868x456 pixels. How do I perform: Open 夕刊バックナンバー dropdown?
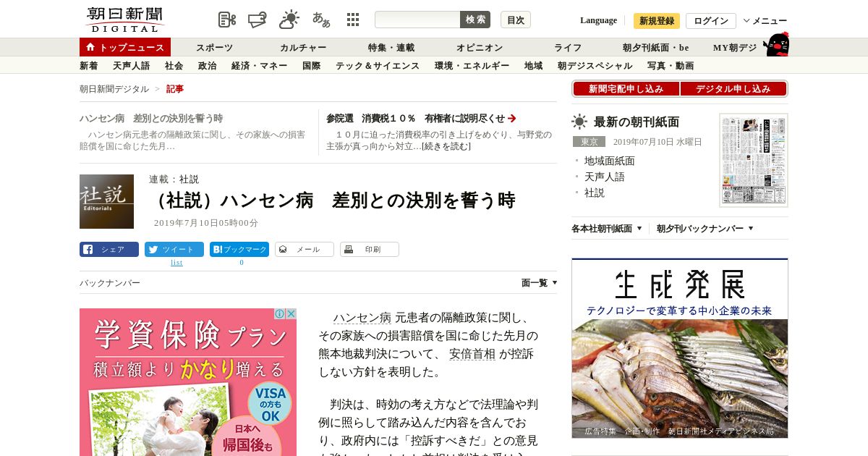tap(705, 228)
